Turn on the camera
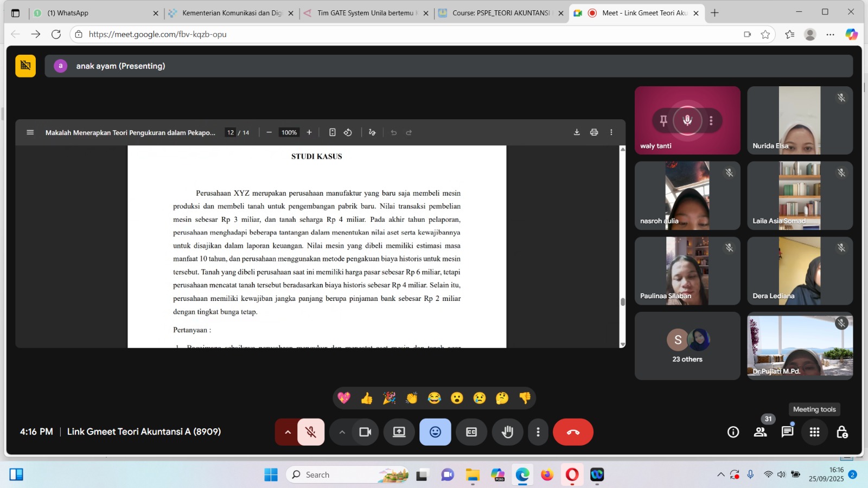This screenshot has width=868, height=488. (x=365, y=432)
